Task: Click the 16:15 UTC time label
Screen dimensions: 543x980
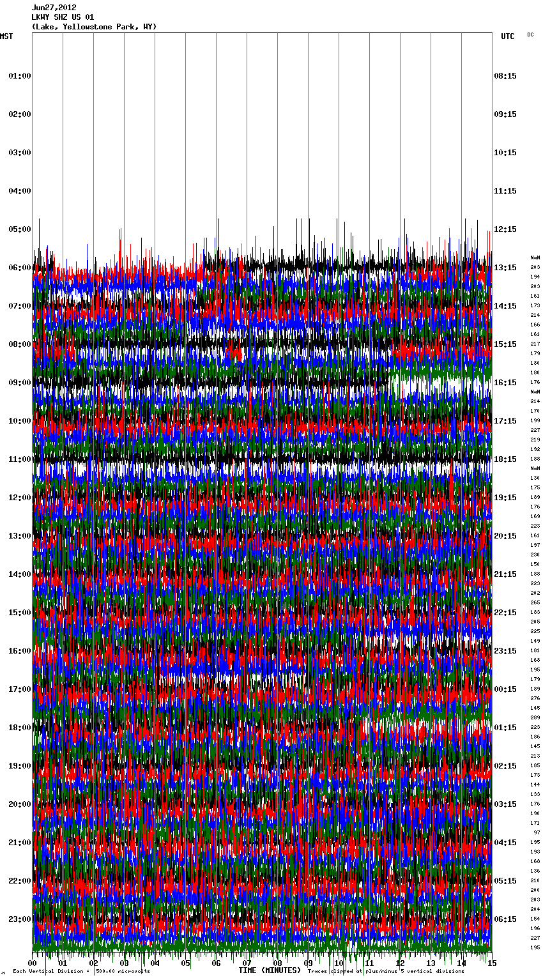Action: [505, 383]
